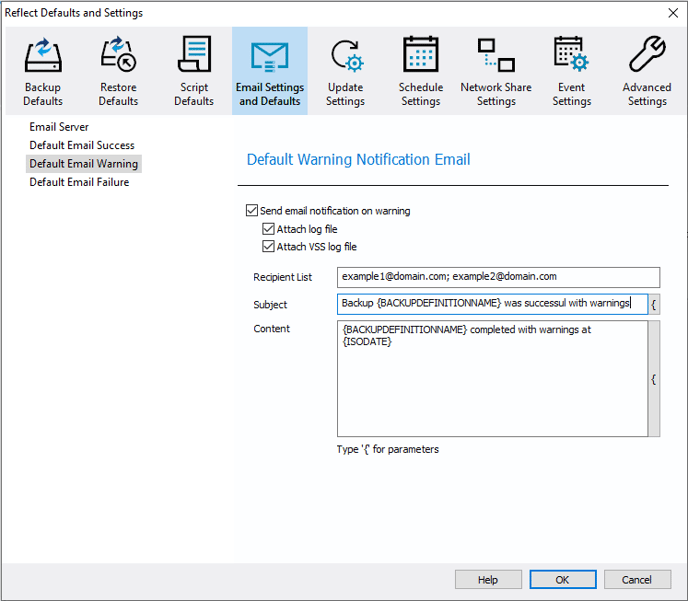Click the Help button

point(488,580)
